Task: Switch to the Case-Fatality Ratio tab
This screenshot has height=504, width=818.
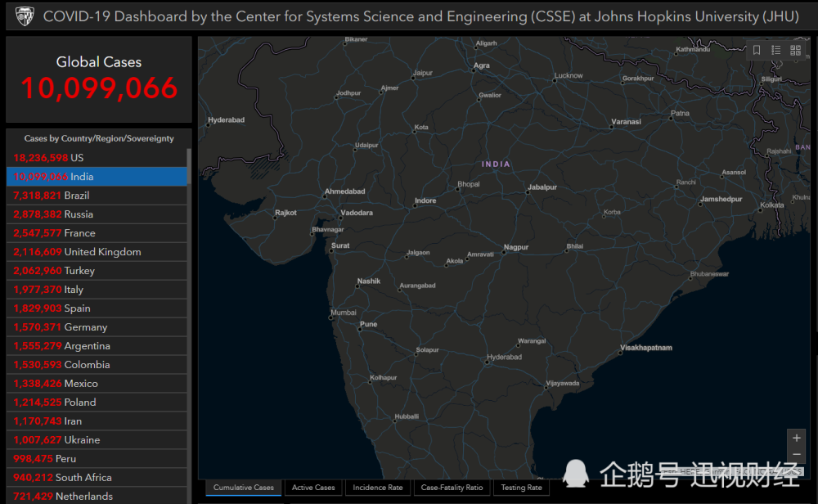Action: pyautogui.click(x=452, y=488)
